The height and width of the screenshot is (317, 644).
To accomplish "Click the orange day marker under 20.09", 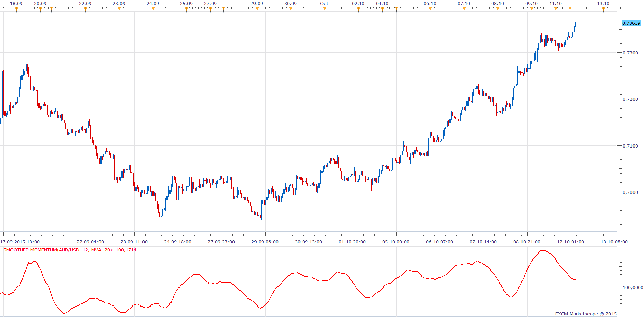I will 40,9.
